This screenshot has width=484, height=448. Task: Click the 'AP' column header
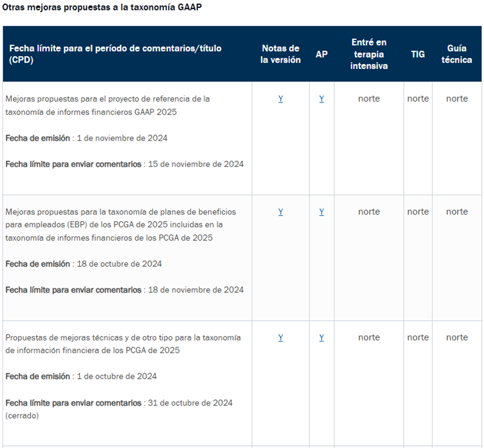(322, 54)
